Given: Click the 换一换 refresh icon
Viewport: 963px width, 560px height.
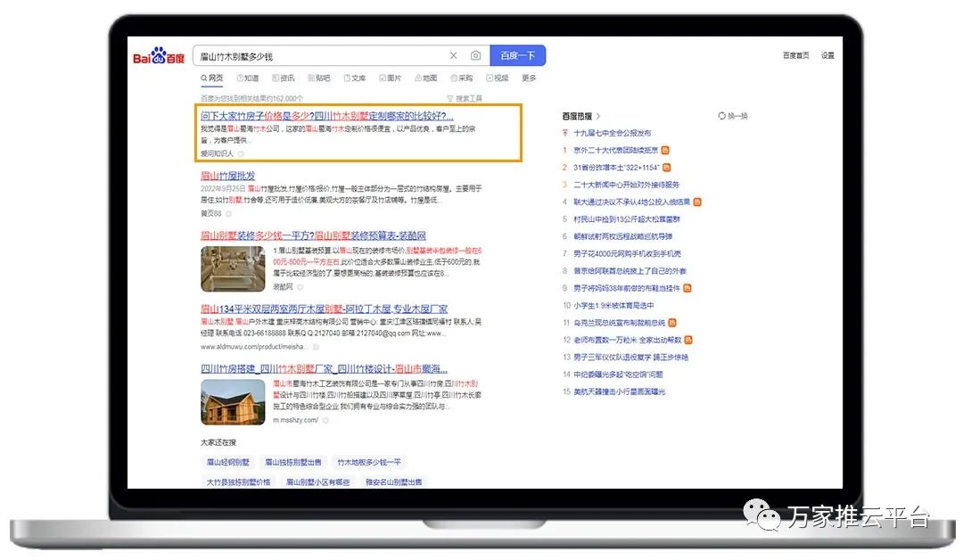Looking at the screenshot, I should point(721,116).
